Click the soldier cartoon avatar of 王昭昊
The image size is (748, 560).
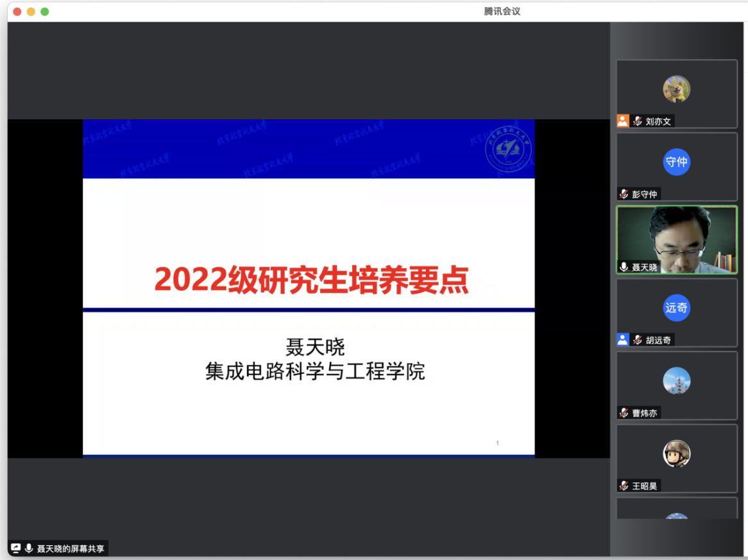coord(677,454)
